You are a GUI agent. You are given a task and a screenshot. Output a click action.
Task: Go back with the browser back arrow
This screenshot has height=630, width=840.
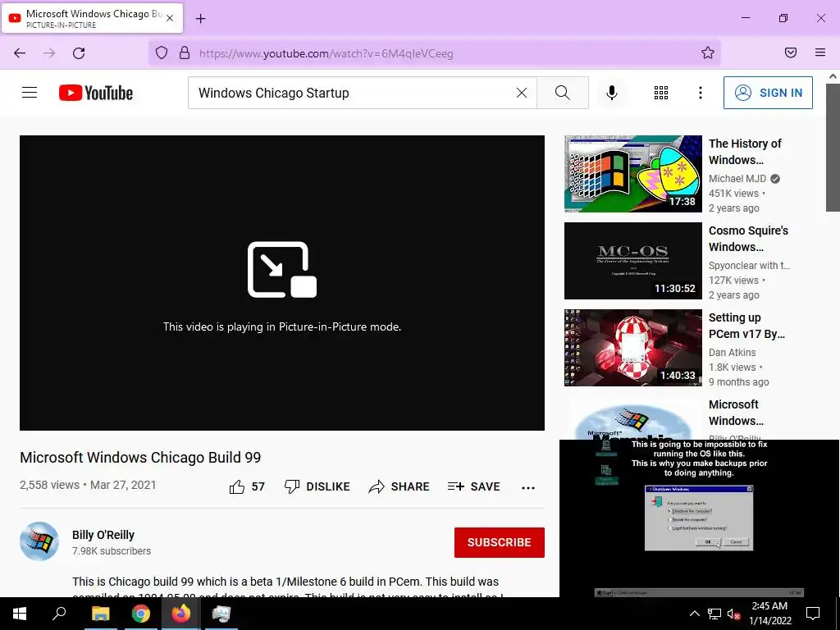pyautogui.click(x=20, y=53)
